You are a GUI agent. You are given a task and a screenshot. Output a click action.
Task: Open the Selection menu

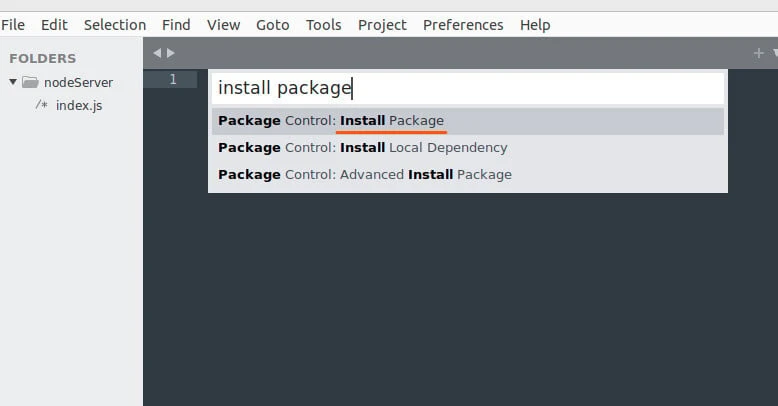click(x=114, y=24)
